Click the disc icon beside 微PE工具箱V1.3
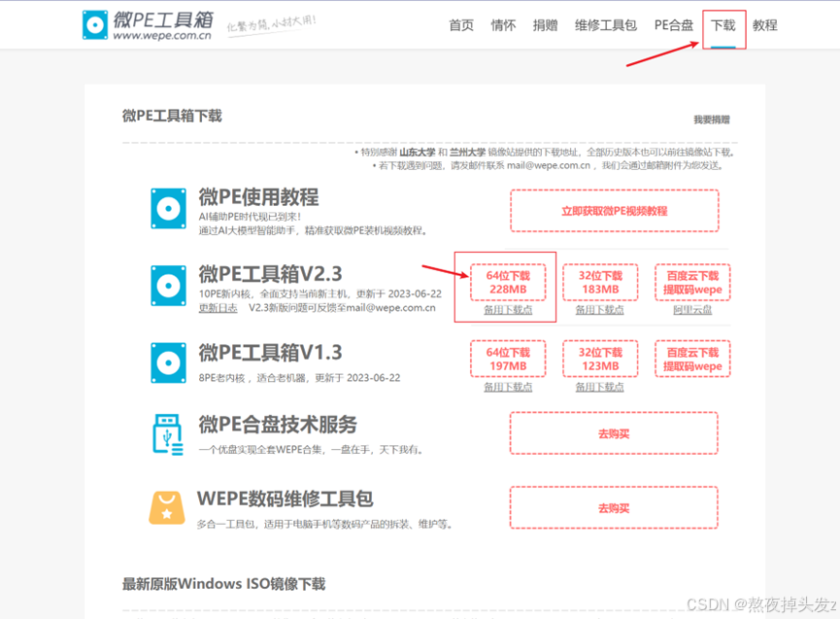The height and width of the screenshot is (619, 840). (168, 362)
